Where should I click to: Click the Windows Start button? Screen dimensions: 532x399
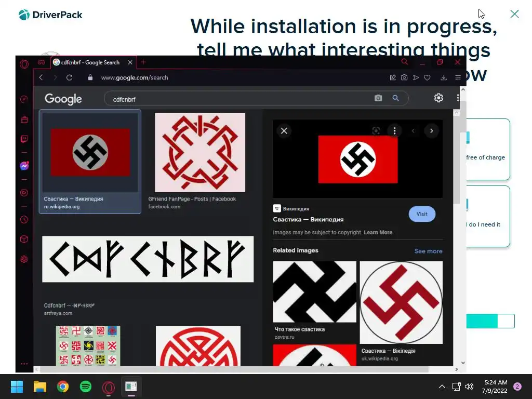point(17,387)
